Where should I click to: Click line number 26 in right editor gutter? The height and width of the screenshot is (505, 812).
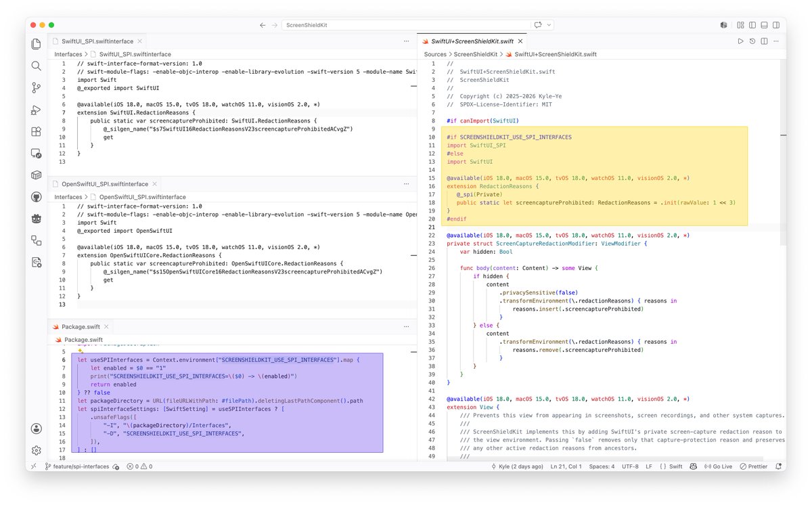tap(431, 268)
